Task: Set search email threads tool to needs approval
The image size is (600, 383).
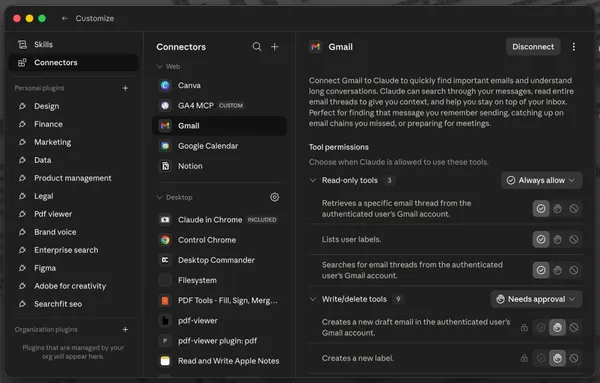Action: 557,270
